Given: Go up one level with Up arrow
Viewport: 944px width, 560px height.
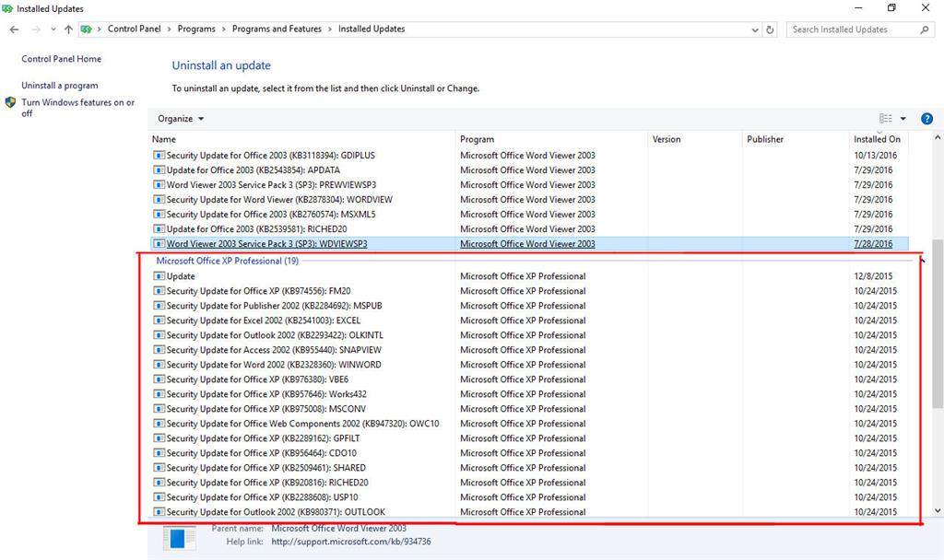Looking at the screenshot, I should click(68, 29).
